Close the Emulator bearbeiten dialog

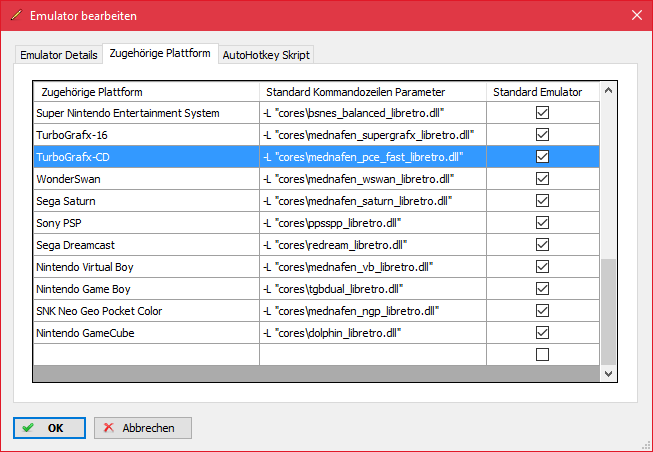[x=636, y=15]
